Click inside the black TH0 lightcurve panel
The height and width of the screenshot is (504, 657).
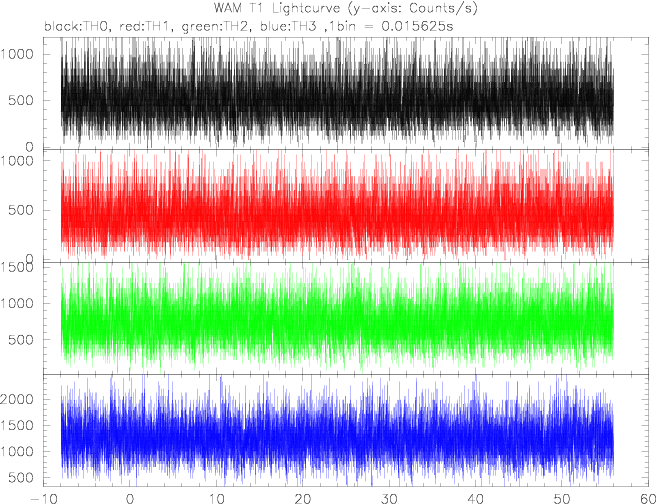346,93
